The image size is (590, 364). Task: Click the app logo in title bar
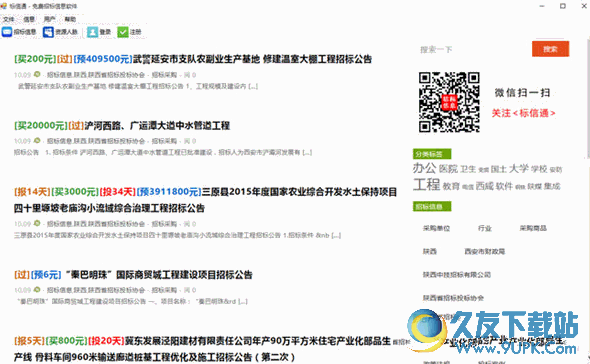coord(4,6)
